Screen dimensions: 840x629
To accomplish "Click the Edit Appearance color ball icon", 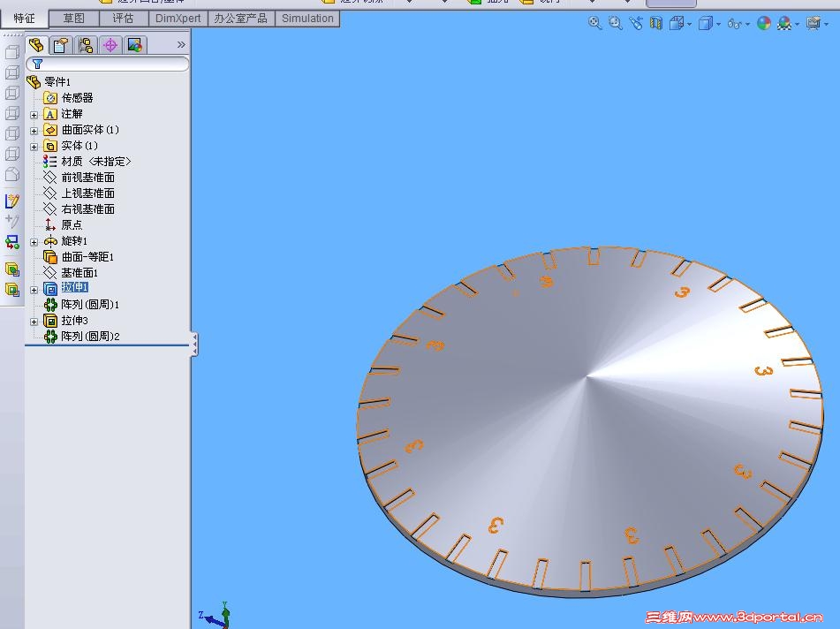I will click(764, 23).
